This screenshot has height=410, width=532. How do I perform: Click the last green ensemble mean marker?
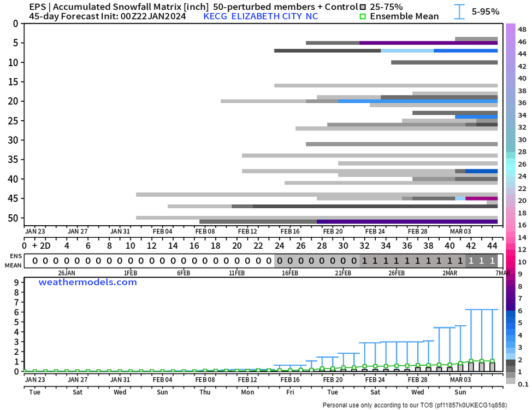492,361
